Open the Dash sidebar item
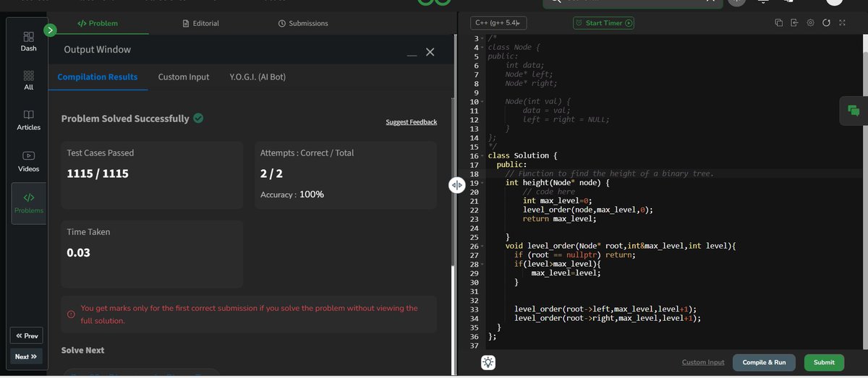 (x=28, y=41)
